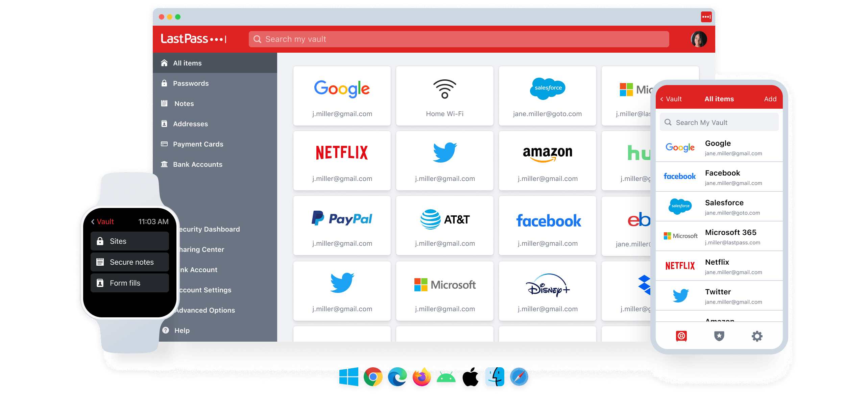Click the Apple logo icon
The width and height of the screenshot is (868, 397).
(x=470, y=377)
